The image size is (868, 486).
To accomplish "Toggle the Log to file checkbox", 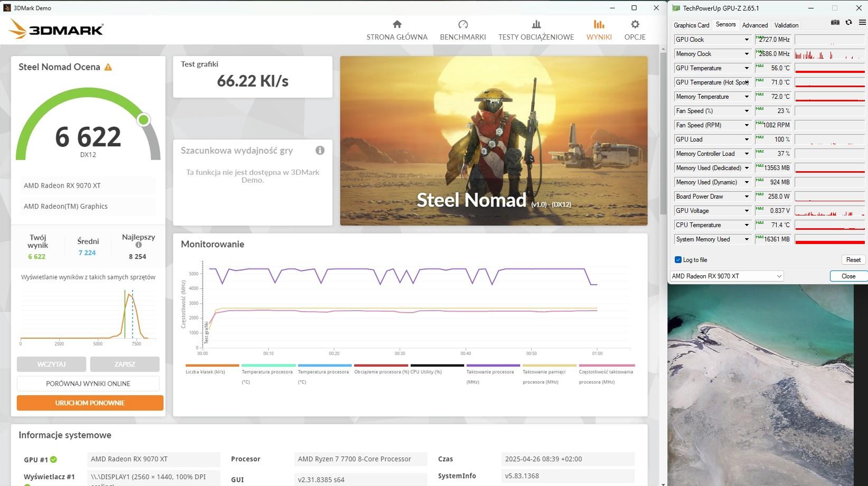I will (678, 260).
